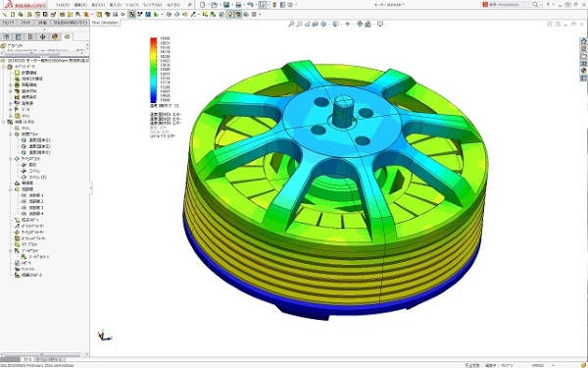The height and width of the screenshot is (368, 588).
Task: Click the SOLIDWORKS logo button
Action: pyautogui.click(x=24, y=5)
